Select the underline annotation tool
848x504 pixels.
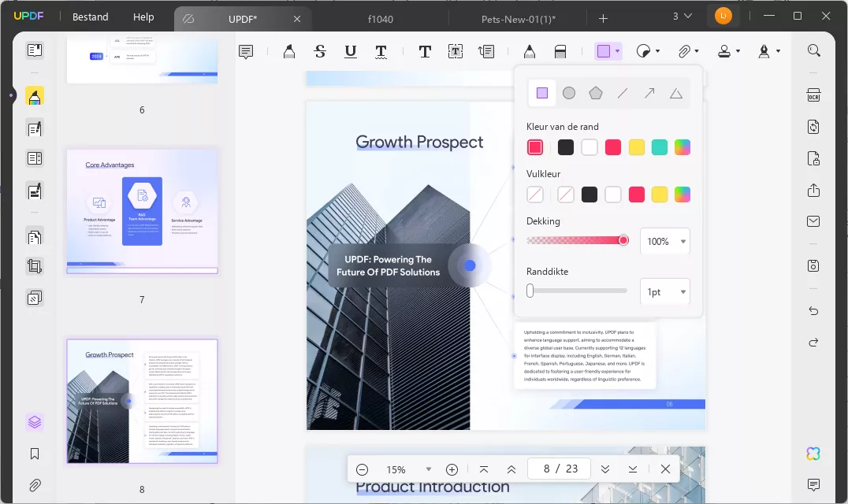click(351, 52)
